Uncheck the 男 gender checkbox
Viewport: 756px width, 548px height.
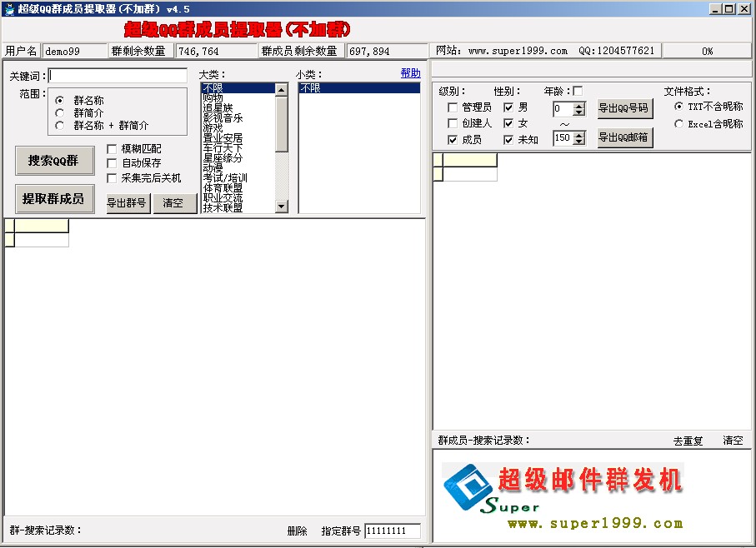(508, 107)
